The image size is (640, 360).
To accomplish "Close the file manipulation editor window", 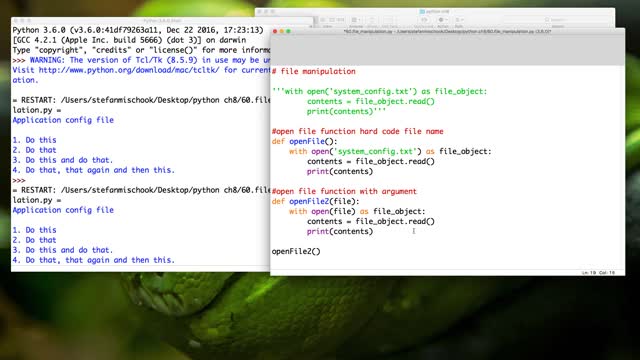I will (x=275, y=31).
